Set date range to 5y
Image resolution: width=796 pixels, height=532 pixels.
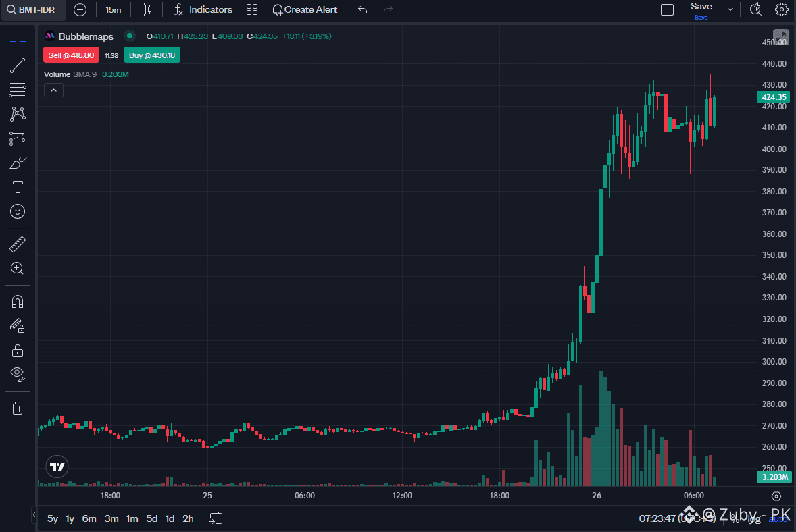[x=52, y=518]
